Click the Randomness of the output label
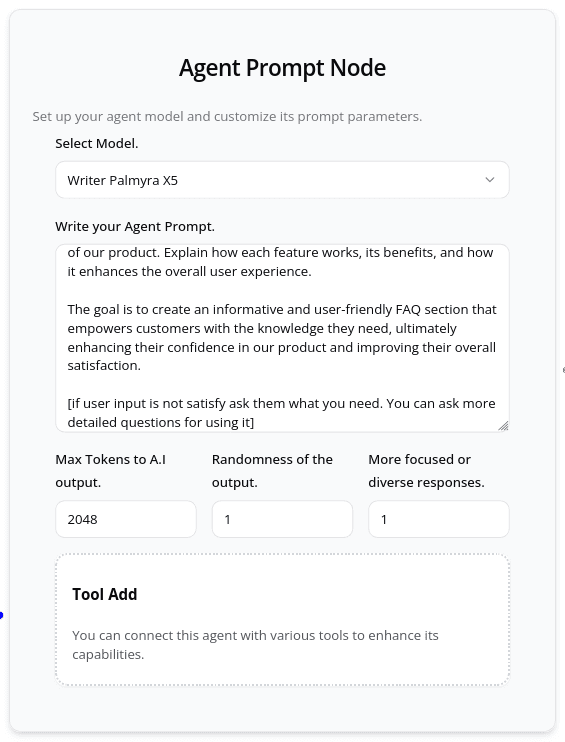Viewport: 565px width, 742px height. [272, 471]
